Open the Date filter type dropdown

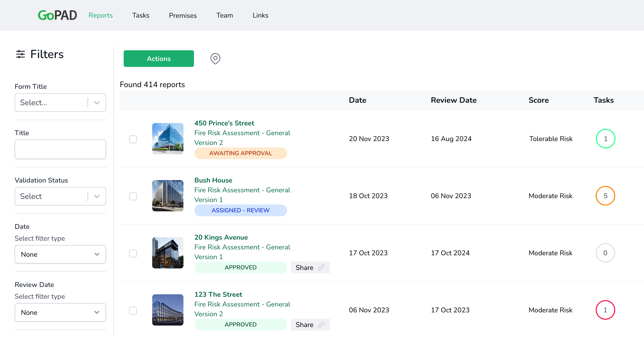coord(60,254)
